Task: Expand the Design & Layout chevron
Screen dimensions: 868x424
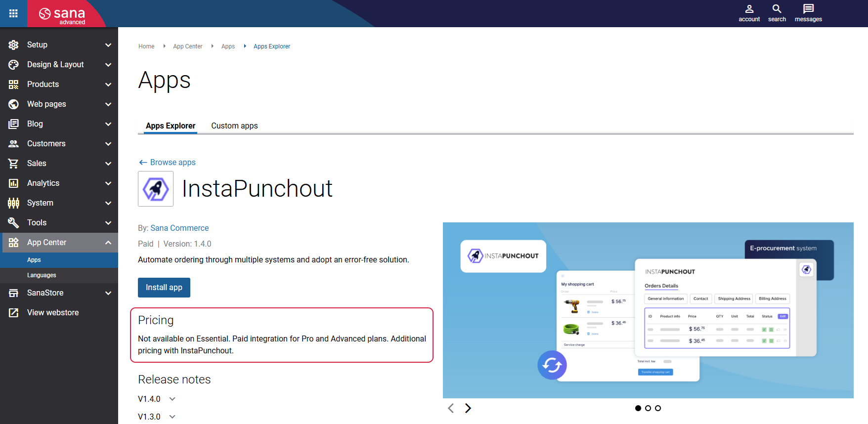Action: [108, 65]
